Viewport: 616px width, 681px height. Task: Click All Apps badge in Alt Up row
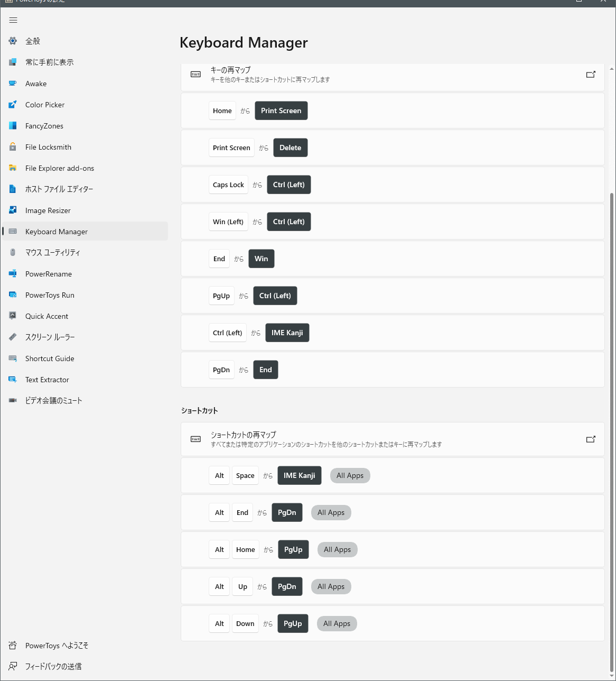point(331,586)
